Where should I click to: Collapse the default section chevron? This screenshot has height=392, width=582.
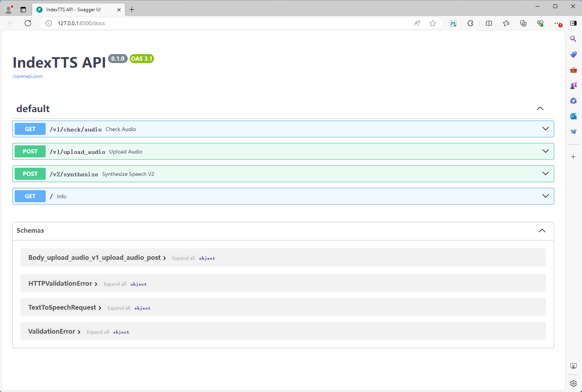click(540, 109)
